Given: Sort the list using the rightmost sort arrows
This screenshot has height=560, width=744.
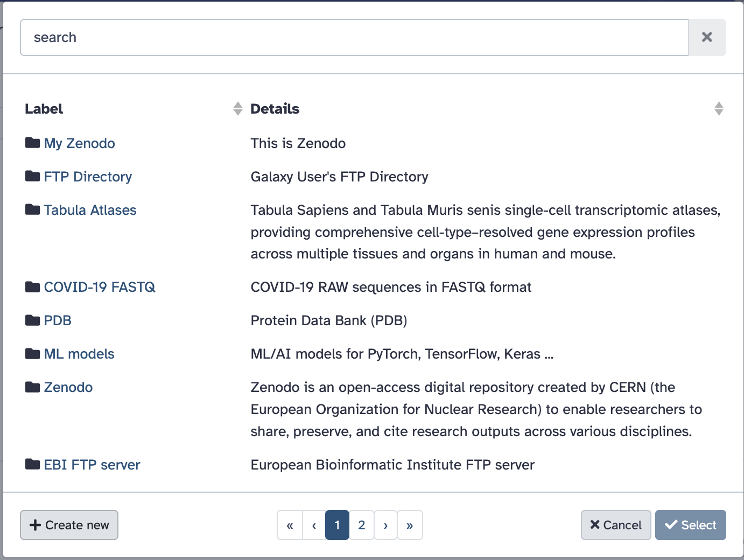Looking at the screenshot, I should tap(719, 108).
